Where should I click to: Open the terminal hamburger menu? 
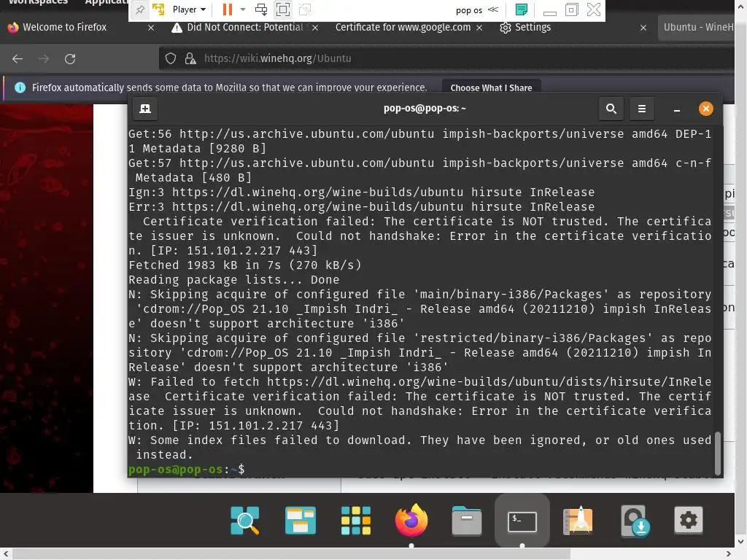(642, 109)
